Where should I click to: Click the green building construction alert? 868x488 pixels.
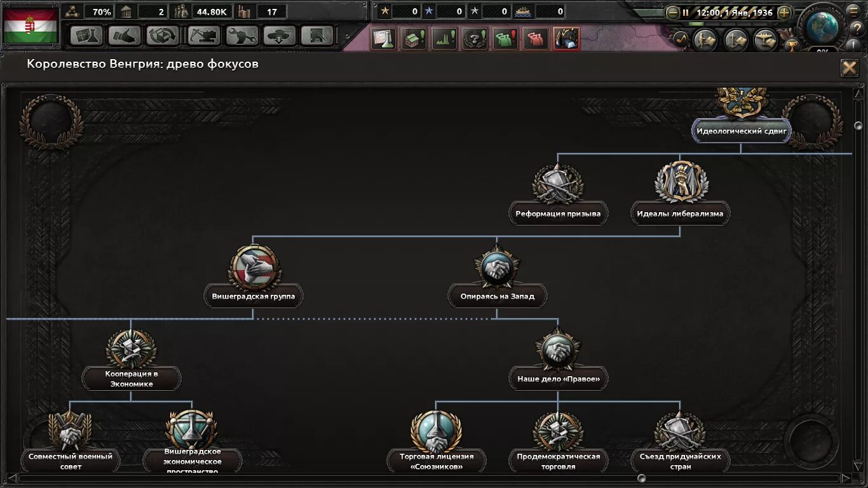[414, 39]
